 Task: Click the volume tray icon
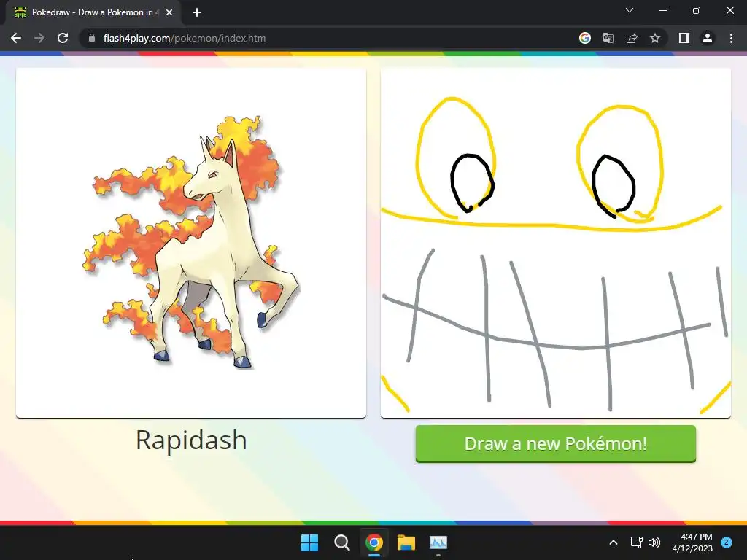(x=654, y=542)
